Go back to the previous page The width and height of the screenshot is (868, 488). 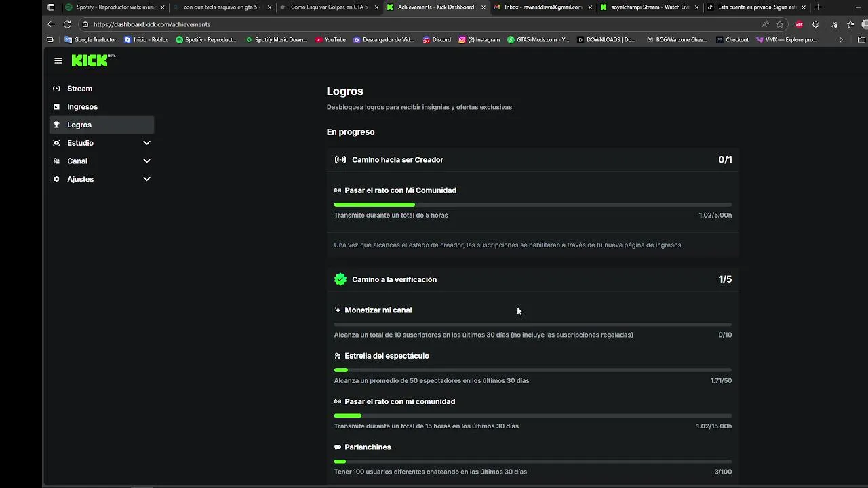51,24
